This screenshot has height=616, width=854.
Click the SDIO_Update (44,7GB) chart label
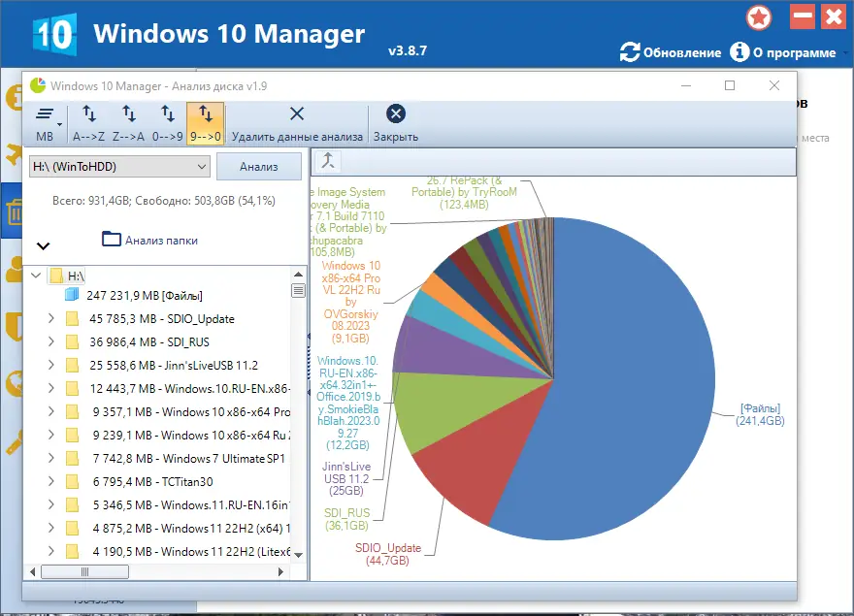[388, 554]
